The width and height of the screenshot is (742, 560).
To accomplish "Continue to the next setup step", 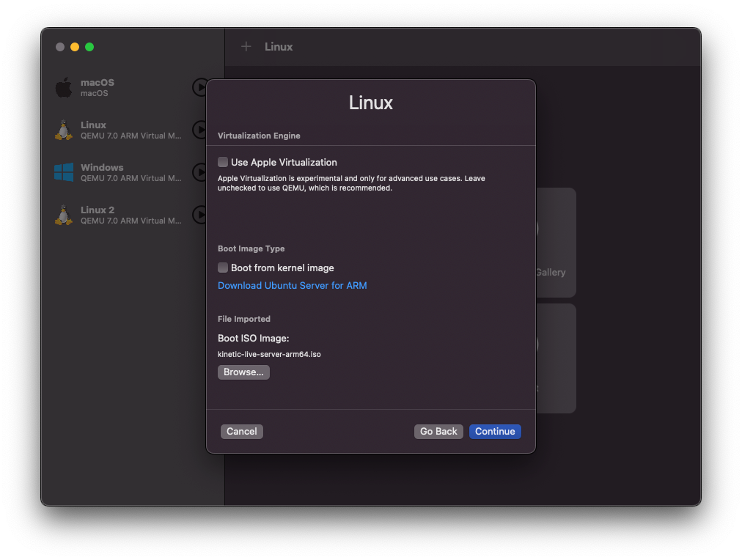I will click(495, 431).
